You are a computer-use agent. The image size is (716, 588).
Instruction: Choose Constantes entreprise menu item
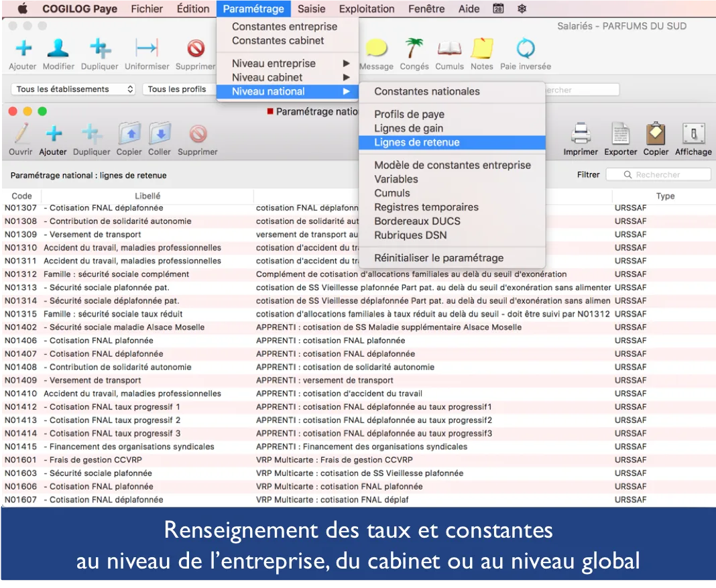point(288,26)
